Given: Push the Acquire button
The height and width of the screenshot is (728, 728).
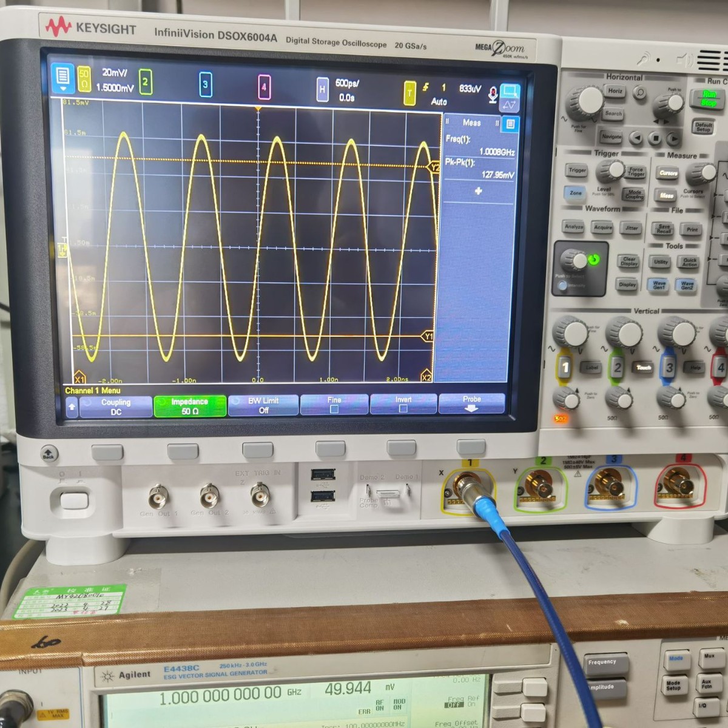Looking at the screenshot, I should tap(602, 227).
